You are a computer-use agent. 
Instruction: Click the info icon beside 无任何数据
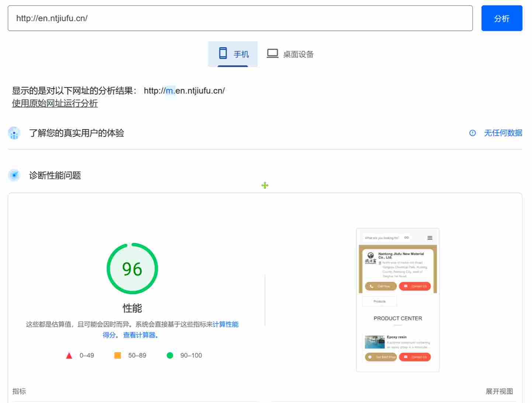tap(473, 133)
